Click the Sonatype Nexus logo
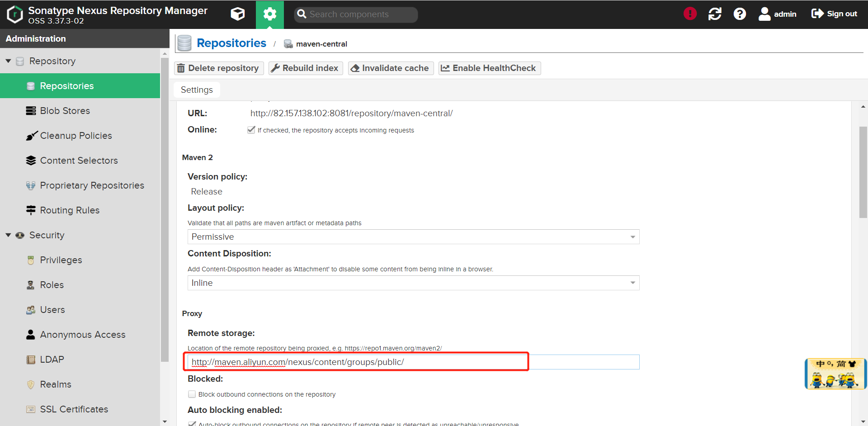Image resolution: width=868 pixels, height=426 pixels. click(x=14, y=14)
